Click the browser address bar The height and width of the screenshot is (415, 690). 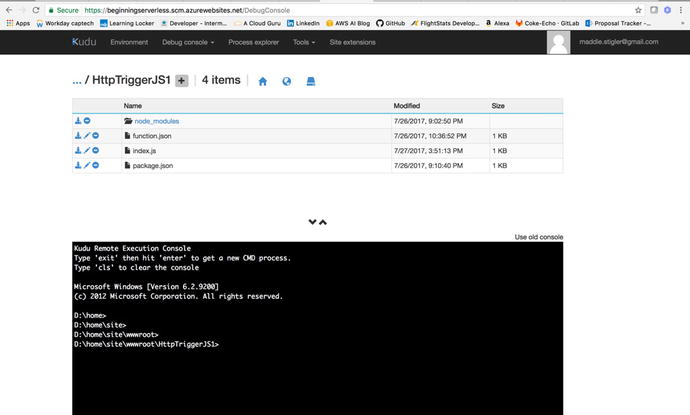click(300, 9)
